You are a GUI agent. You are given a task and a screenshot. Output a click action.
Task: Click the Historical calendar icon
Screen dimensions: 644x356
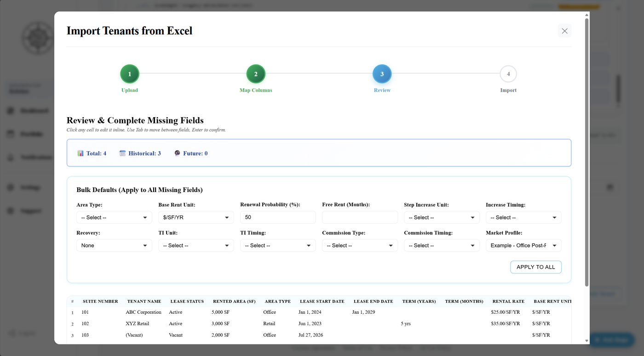122,153
